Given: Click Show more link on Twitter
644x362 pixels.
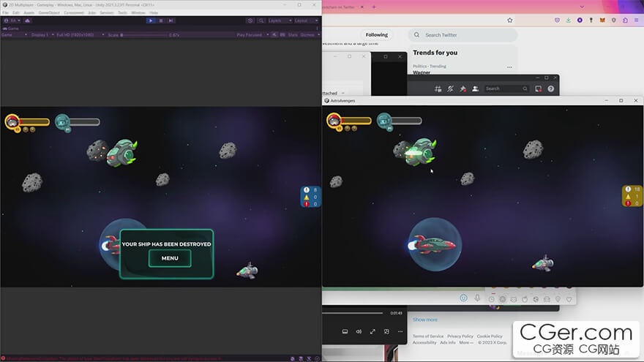Looking at the screenshot, I should [x=425, y=320].
